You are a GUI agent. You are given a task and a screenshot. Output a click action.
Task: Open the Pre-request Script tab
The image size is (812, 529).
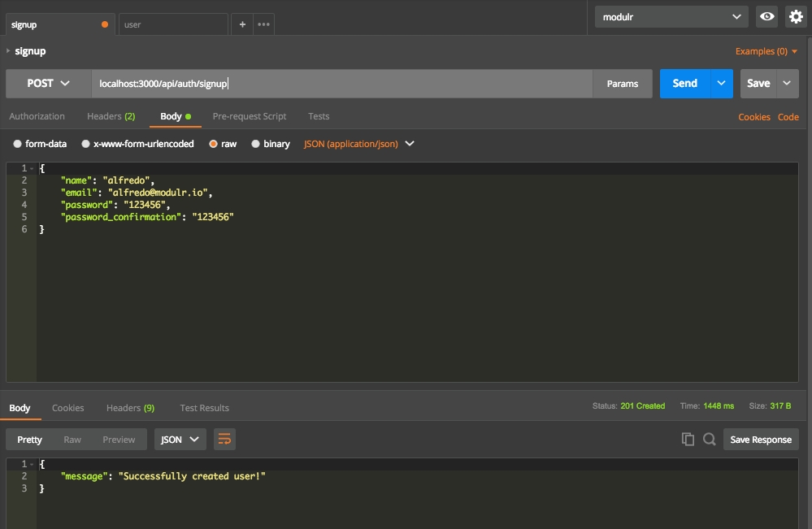pos(249,116)
